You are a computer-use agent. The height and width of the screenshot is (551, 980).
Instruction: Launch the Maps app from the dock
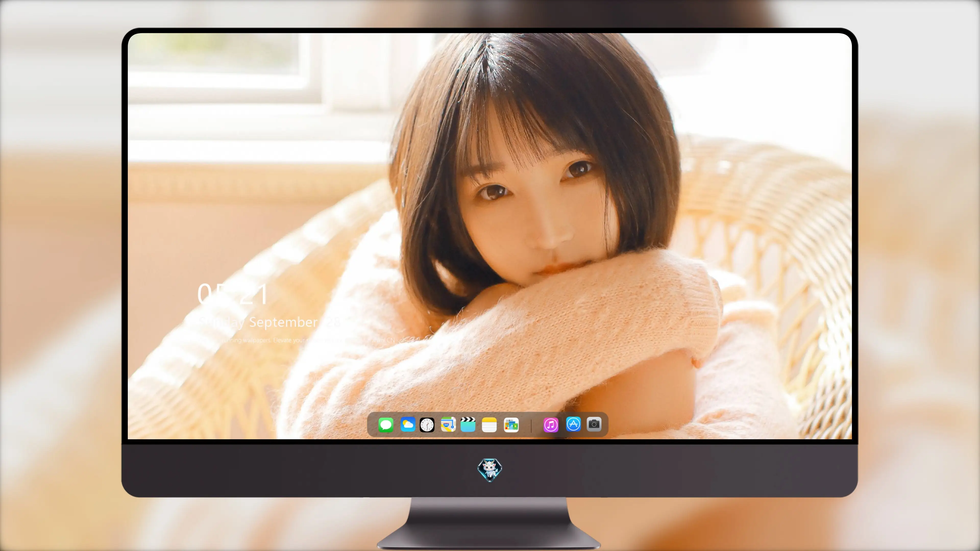pyautogui.click(x=448, y=425)
